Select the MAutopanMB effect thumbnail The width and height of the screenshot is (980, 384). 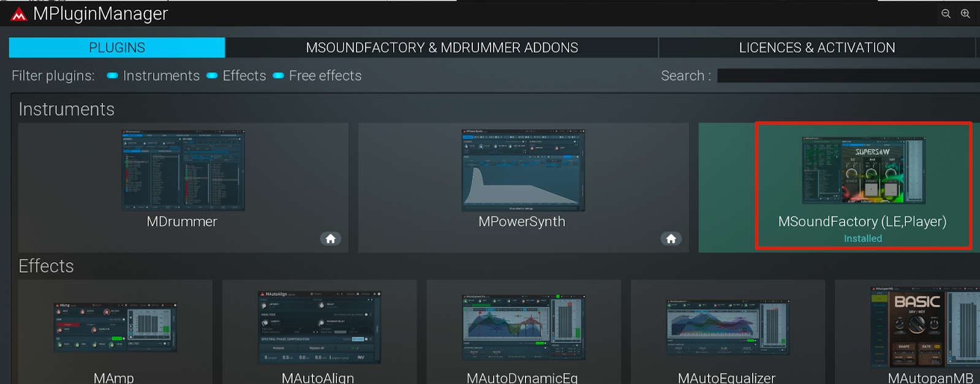coord(925,327)
